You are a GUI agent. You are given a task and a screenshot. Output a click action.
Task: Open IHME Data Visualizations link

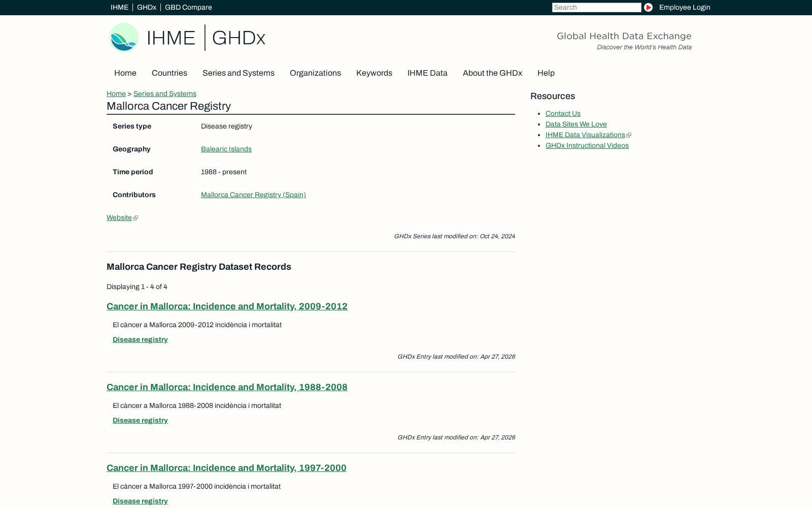tap(585, 135)
